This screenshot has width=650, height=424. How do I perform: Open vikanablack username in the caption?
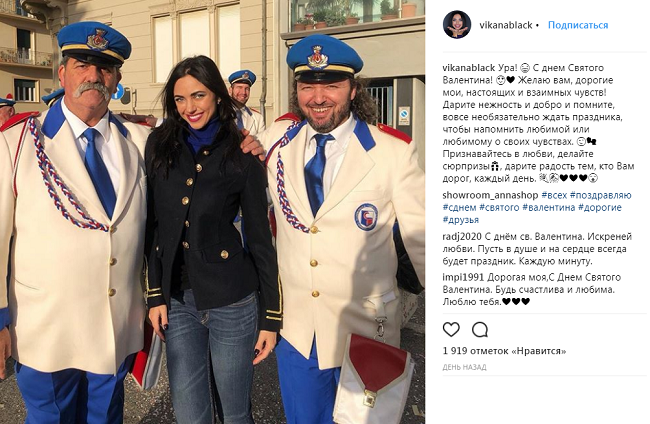point(468,68)
